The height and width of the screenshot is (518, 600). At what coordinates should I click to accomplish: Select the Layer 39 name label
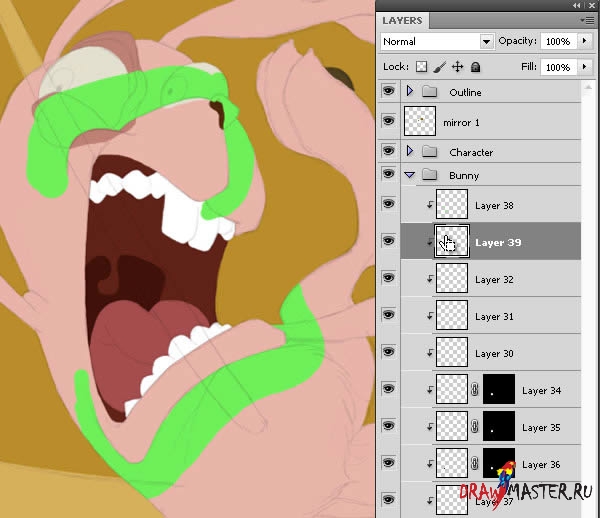coord(498,243)
